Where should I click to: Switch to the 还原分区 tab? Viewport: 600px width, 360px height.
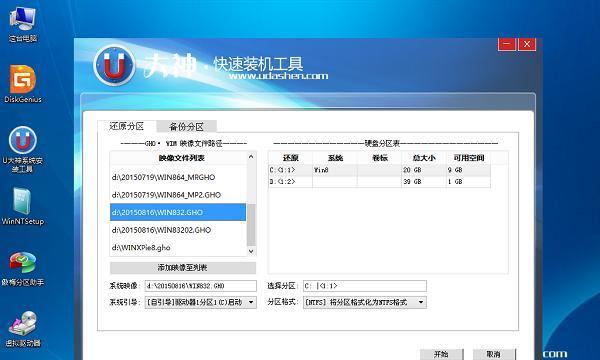(126, 126)
